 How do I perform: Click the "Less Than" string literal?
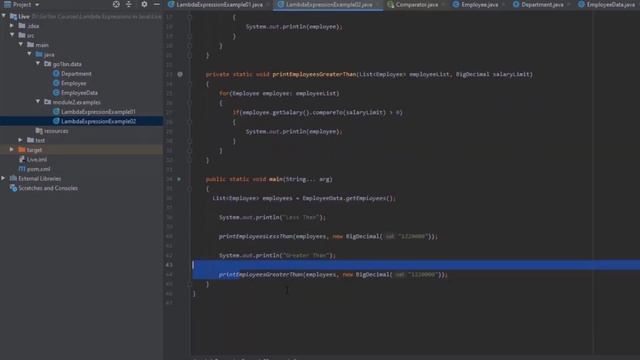301,218
